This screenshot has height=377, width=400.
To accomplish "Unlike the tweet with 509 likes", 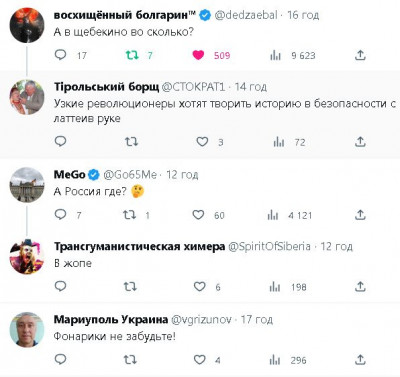I will 198,55.
